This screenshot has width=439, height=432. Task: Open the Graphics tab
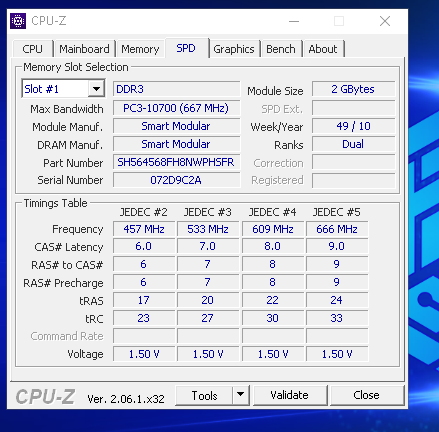click(x=234, y=49)
